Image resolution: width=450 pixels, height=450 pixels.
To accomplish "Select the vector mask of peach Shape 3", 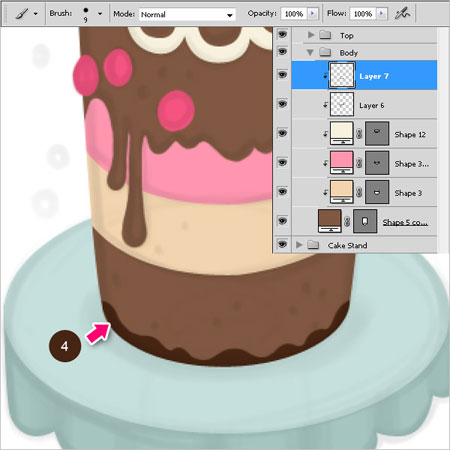I will (377, 192).
